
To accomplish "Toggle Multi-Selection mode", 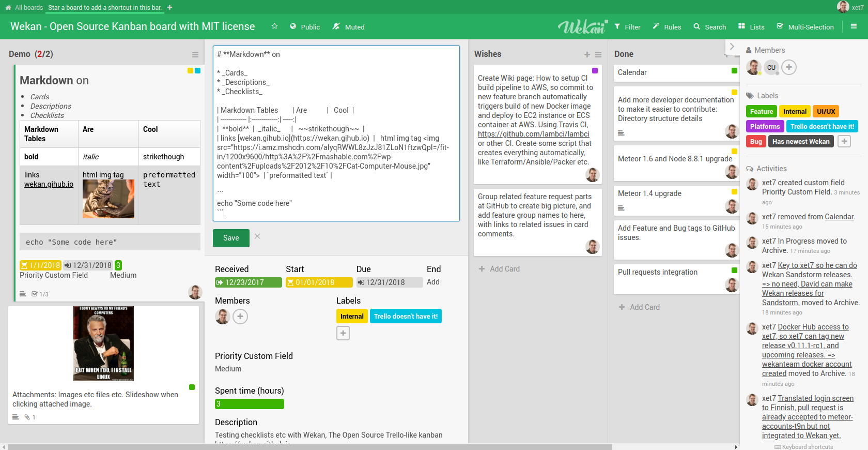I will pos(805,27).
